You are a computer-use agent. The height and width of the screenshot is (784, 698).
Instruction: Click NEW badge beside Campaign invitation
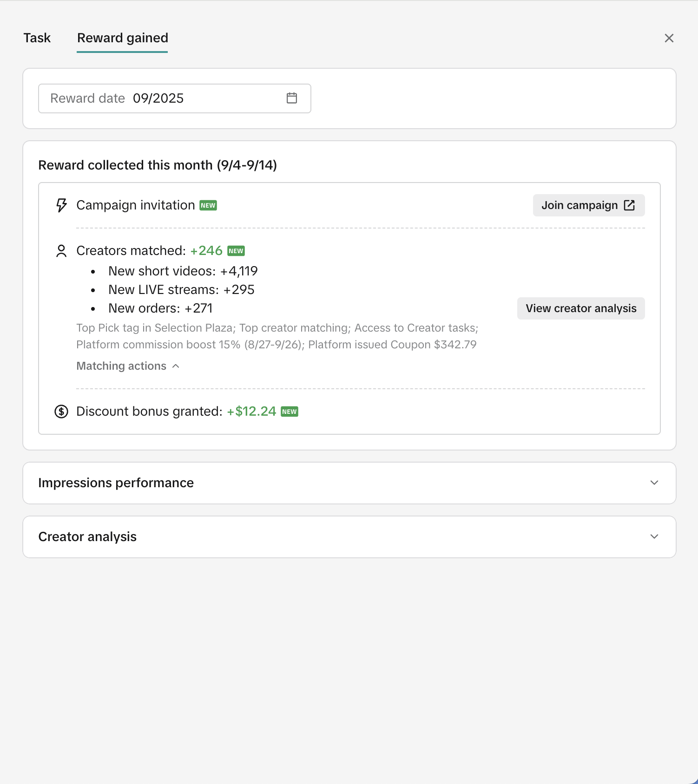[208, 205]
